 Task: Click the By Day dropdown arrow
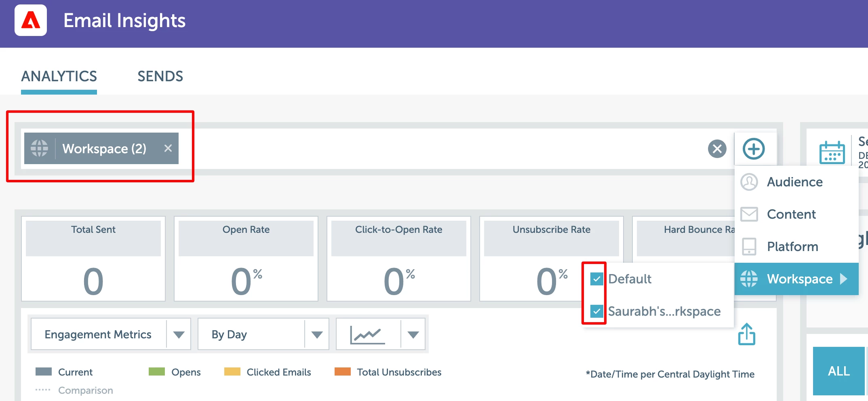(x=317, y=335)
